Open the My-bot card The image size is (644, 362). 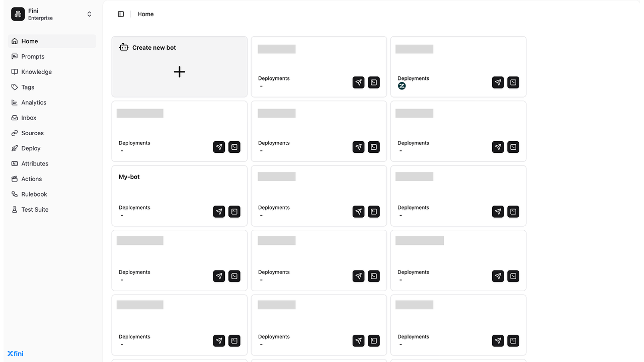click(x=180, y=196)
